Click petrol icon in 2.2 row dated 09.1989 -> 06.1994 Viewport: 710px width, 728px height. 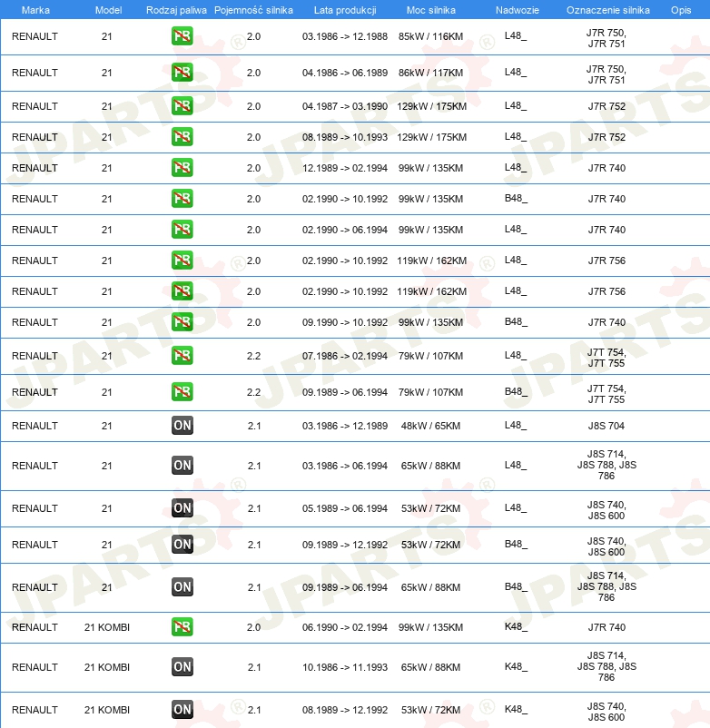(182, 392)
